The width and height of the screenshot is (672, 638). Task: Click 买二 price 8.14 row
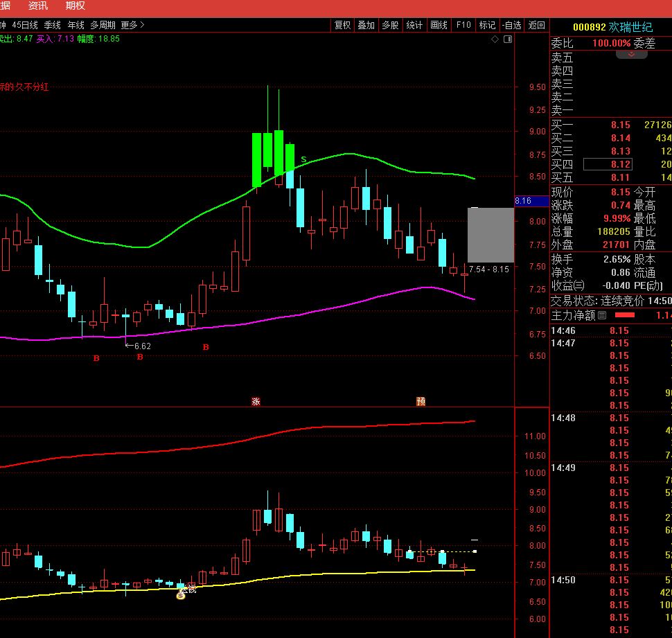pos(611,138)
